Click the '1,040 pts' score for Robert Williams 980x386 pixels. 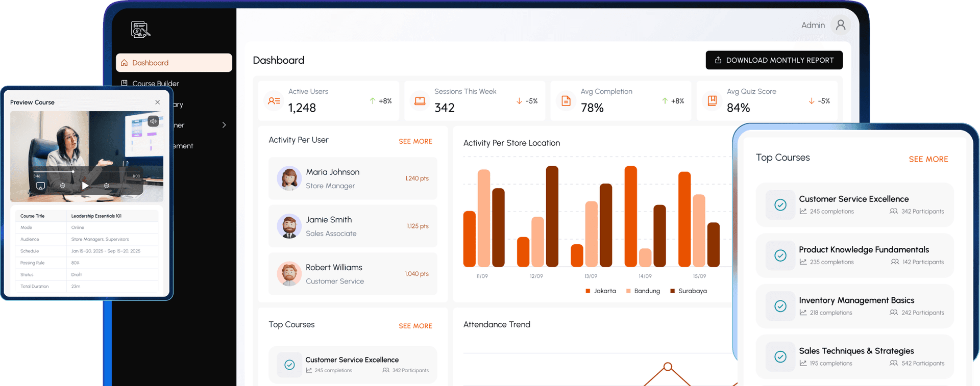[x=417, y=274]
